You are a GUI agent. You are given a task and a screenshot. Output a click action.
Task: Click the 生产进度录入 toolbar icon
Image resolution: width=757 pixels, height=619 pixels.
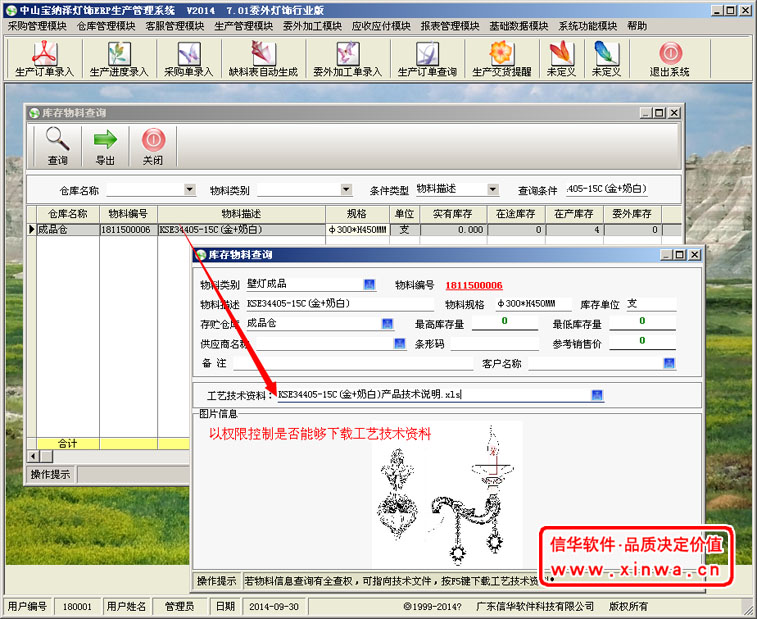(x=118, y=59)
